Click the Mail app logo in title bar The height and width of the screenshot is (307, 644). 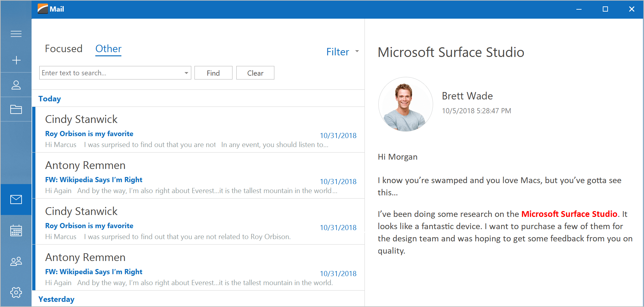click(x=43, y=9)
